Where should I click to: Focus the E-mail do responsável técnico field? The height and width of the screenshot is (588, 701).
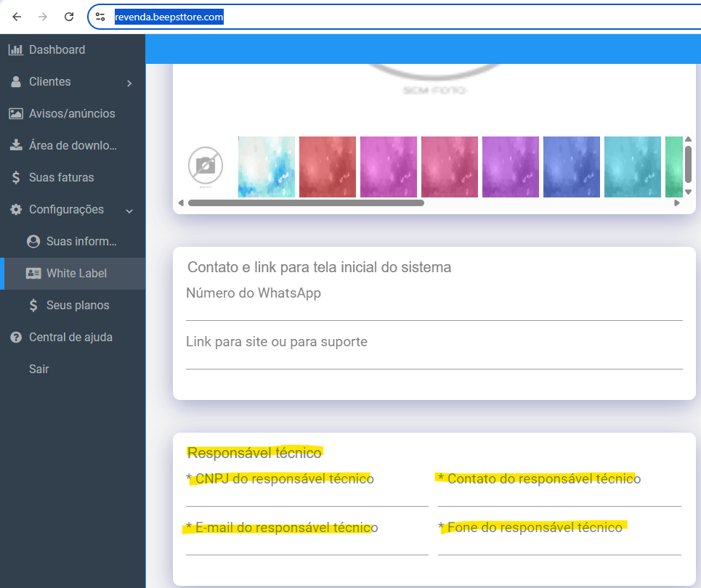(x=307, y=545)
